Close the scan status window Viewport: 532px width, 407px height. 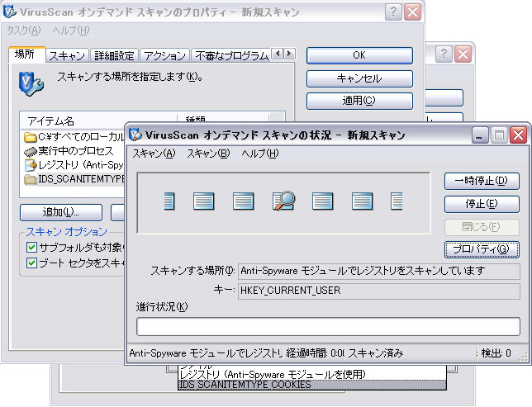coord(519,135)
